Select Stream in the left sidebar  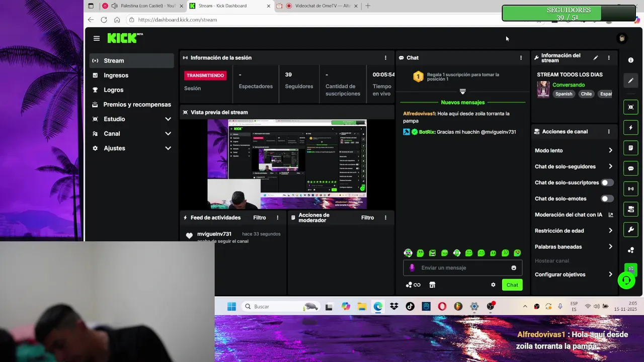[x=132, y=61]
